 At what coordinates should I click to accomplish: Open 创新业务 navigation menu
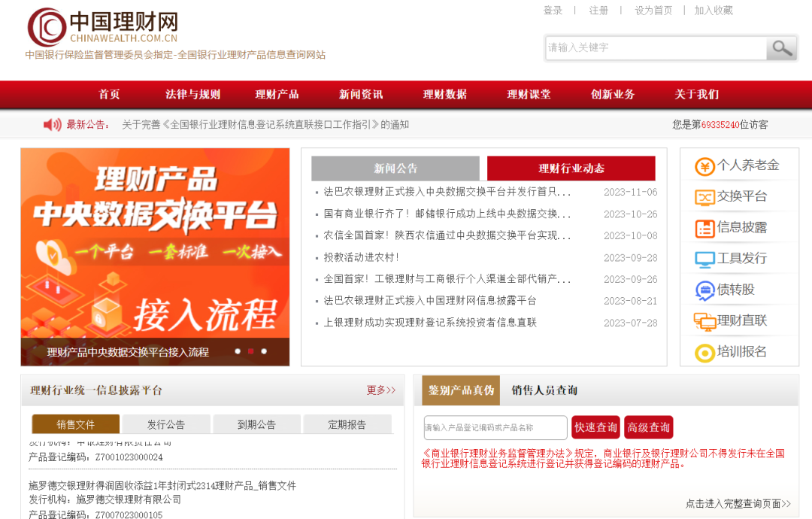click(613, 94)
